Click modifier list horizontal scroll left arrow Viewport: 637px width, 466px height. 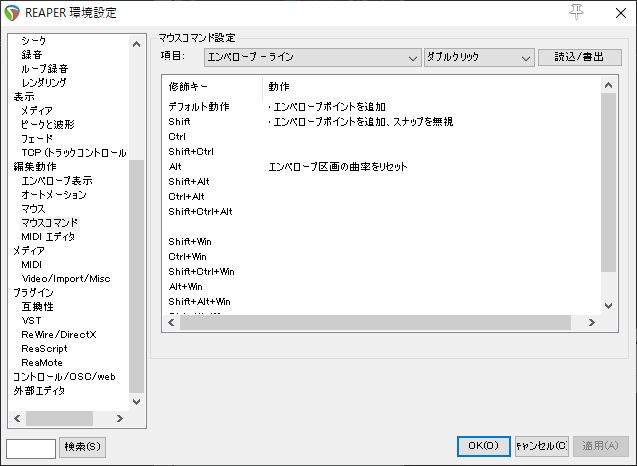coord(171,322)
